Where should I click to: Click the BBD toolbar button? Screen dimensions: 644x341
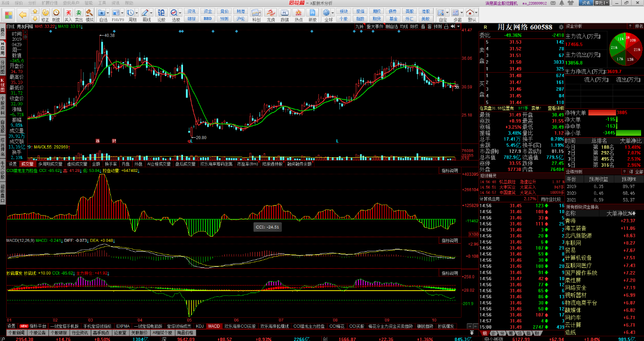pyautogui.click(x=207, y=19)
